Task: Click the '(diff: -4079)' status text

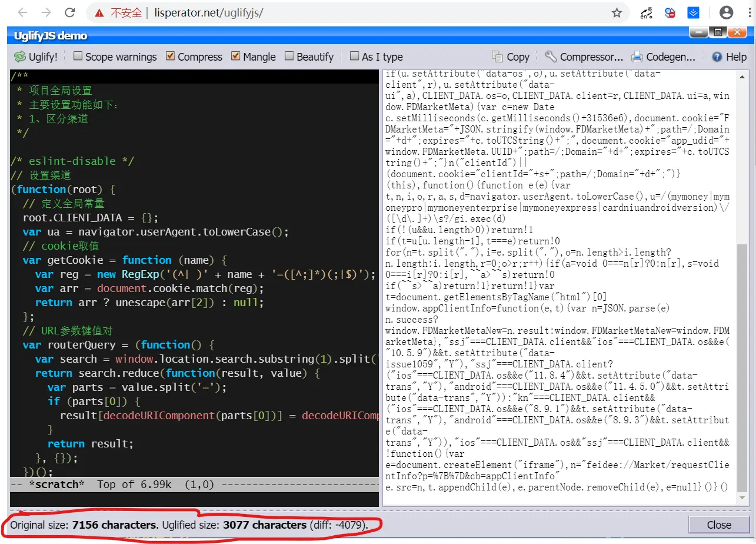Action: pos(339,525)
